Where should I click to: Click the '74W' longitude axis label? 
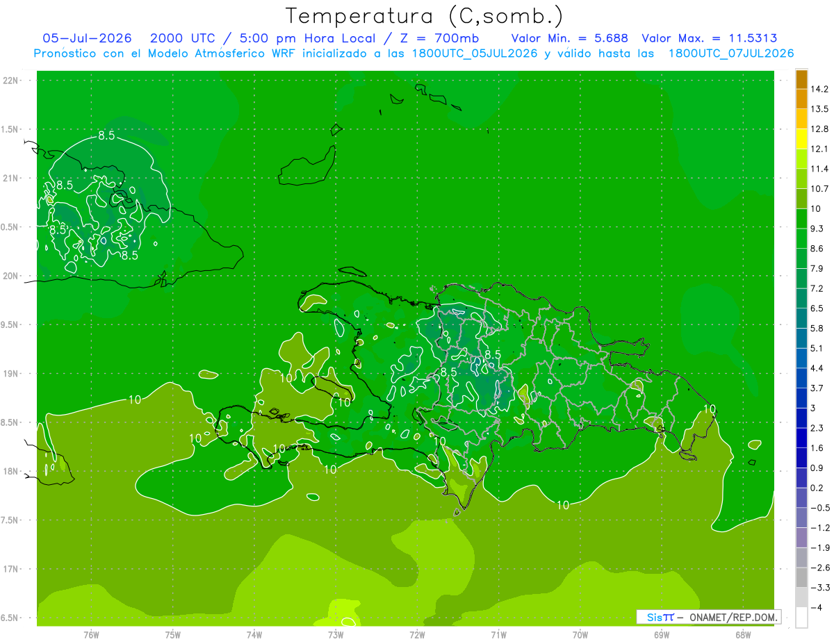(x=254, y=634)
